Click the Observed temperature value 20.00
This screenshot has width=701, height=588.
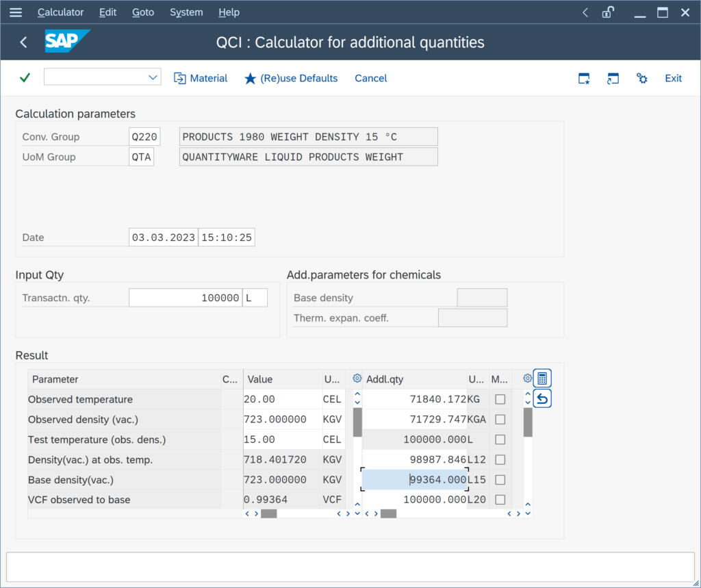click(283, 399)
